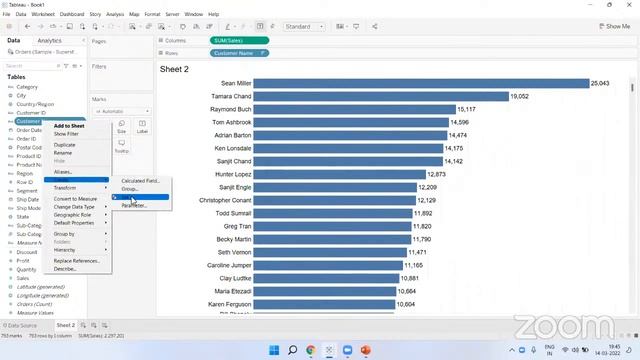Open the Fit dropdown showing Standard

click(304, 27)
